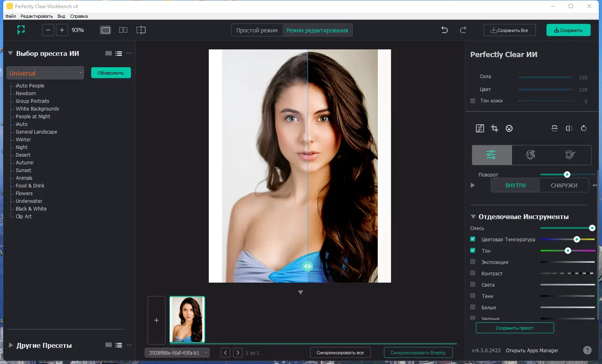Viewport: 602px width, 364px height.
Task: Enable the Тон кожи checkbox
Action: click(473, 101)
